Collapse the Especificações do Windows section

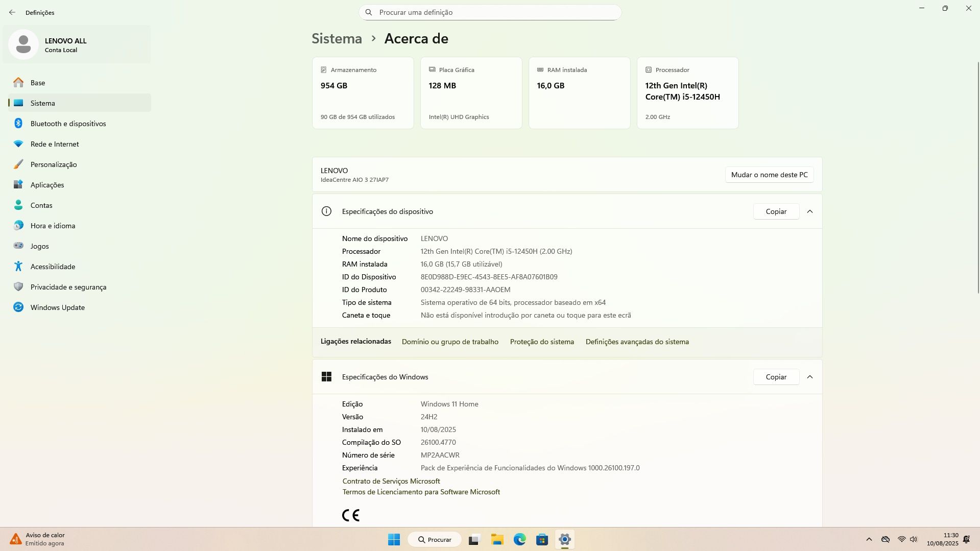point(810,377)
